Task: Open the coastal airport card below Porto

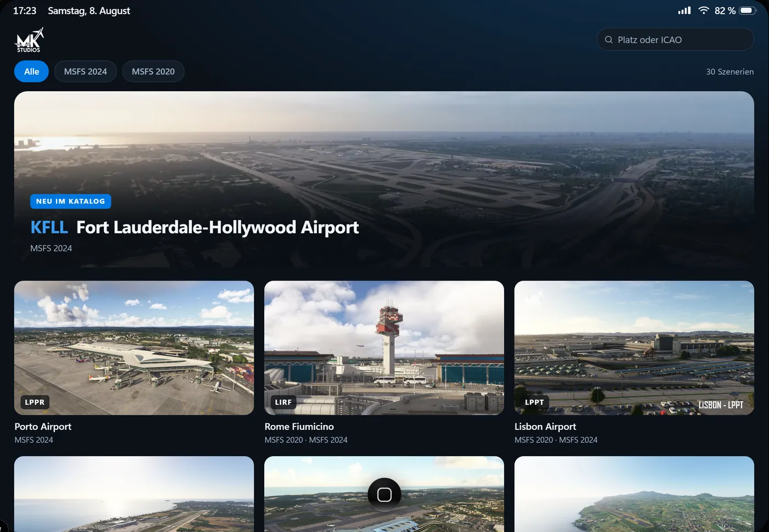Action: [x=134, y=494]
